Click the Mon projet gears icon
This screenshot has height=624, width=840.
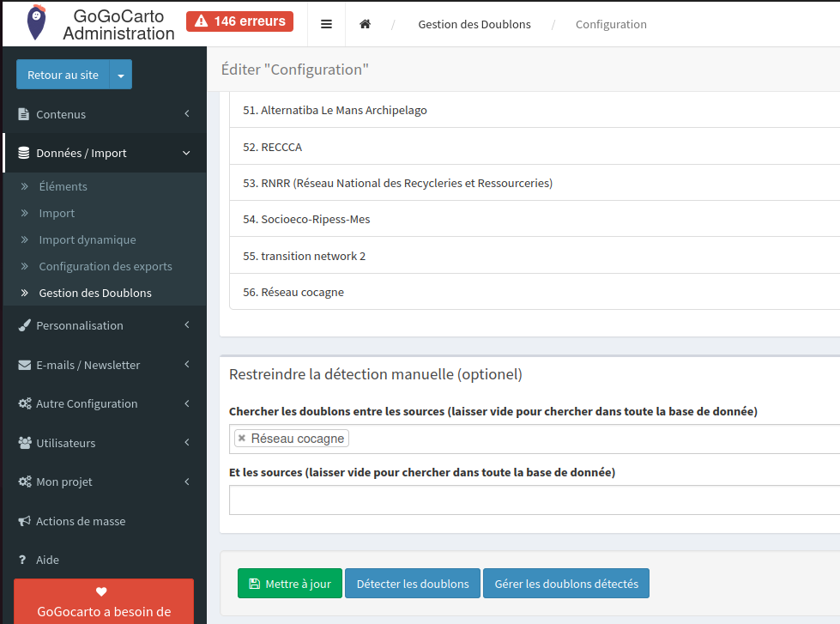tap(25, 482)
